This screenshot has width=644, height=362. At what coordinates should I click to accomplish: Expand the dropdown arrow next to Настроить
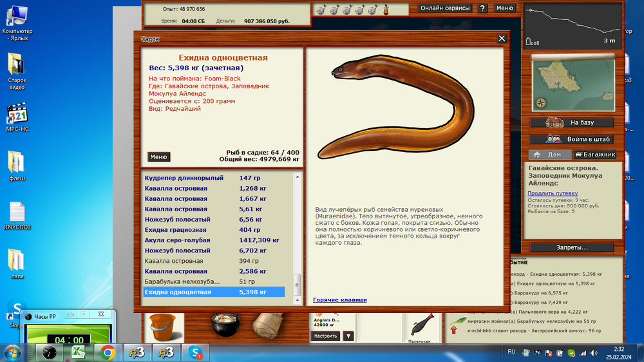pyautogui.click(x=348, y=336)
